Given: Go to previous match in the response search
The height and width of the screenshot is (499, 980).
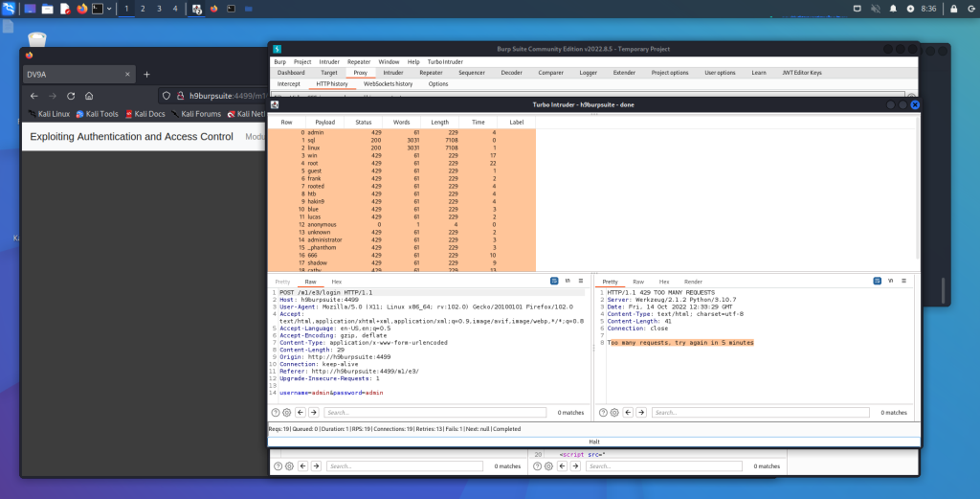Looking at the screenshot, I should click(628, 412).
